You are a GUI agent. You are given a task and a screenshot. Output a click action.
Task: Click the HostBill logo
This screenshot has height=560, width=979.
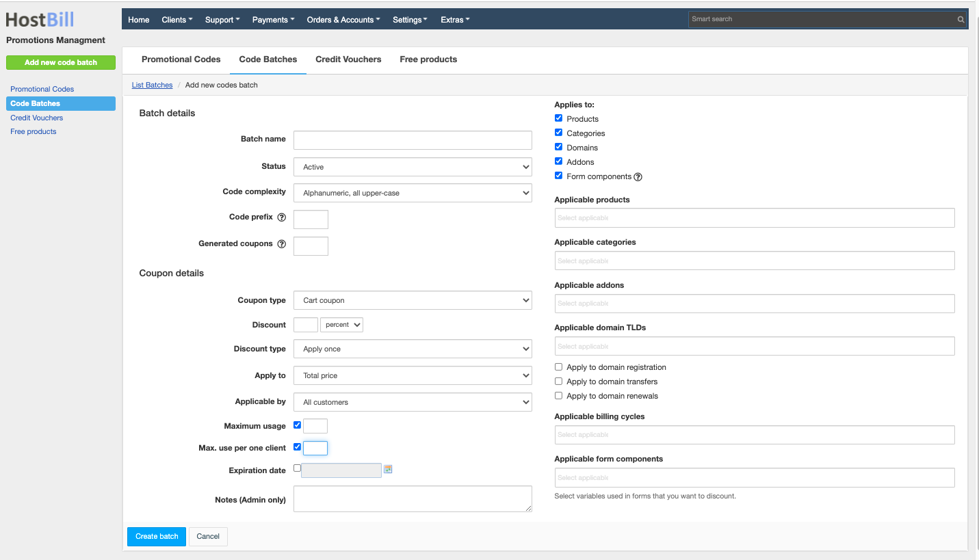40,19
